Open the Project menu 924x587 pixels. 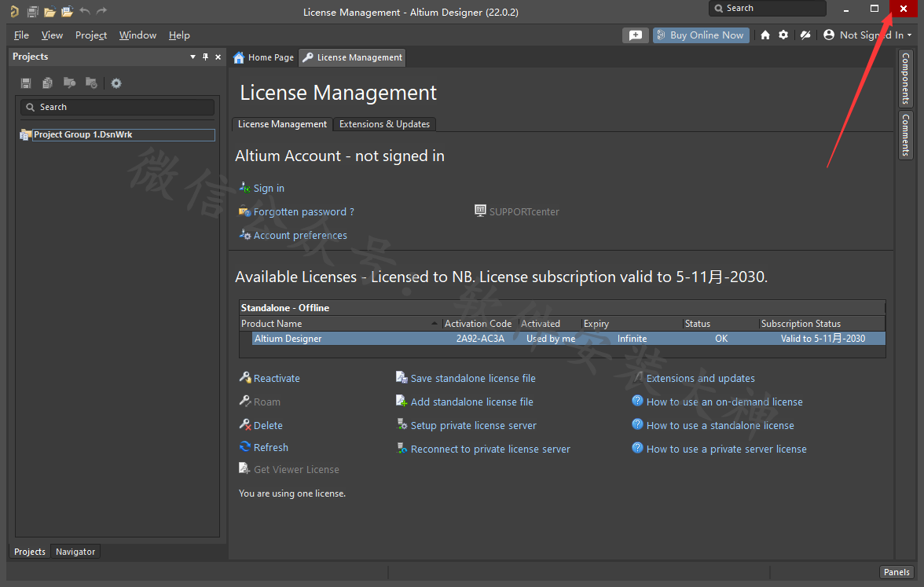pyautogui.click(x=91, y=35)
